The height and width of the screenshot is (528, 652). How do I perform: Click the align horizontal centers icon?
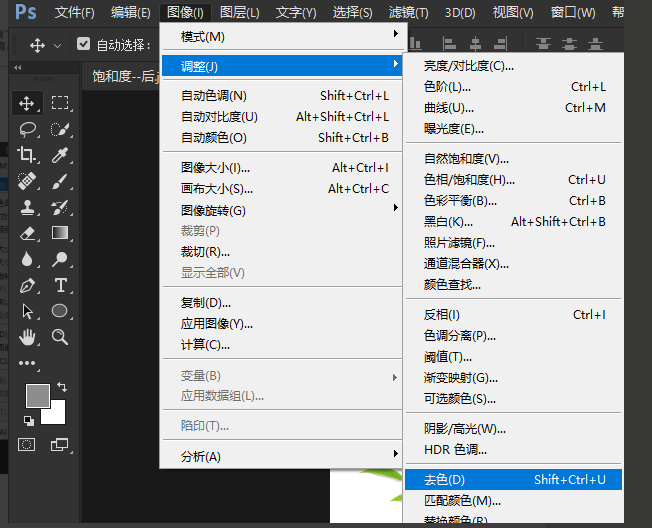coord(475,43)
